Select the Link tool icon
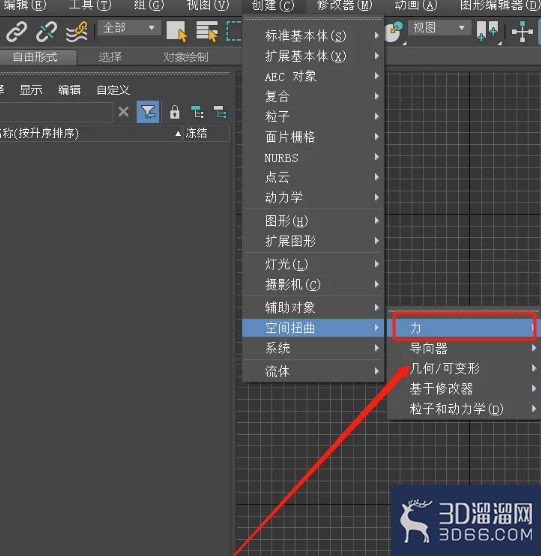 pyautogui.click(x=16, y=32)
